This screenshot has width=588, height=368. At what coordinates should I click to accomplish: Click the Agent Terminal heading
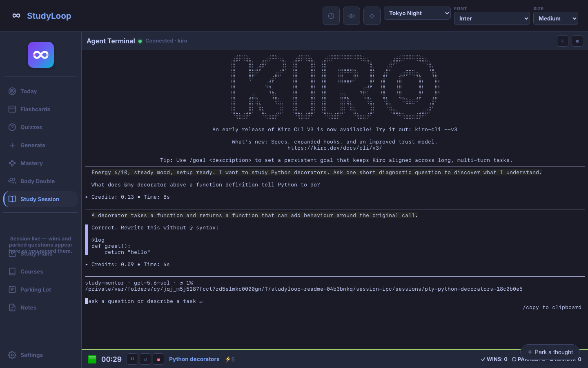point(111,41)
